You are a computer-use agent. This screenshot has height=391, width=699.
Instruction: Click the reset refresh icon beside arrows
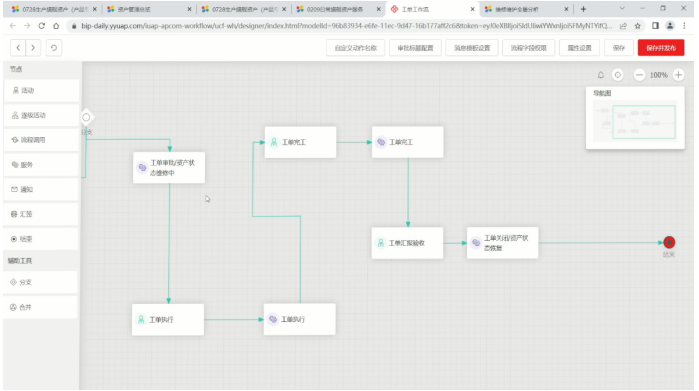[54, 48]
